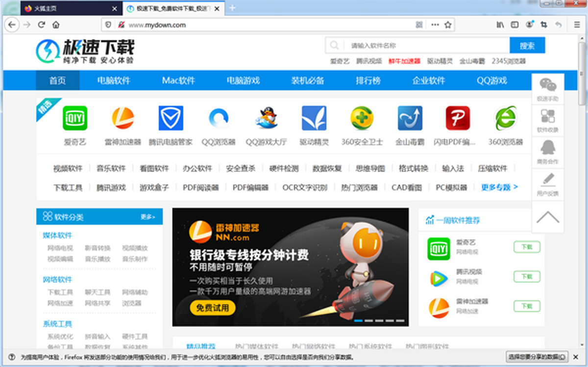Open the 媒体软件 category heading

click(x=57, y=235)
